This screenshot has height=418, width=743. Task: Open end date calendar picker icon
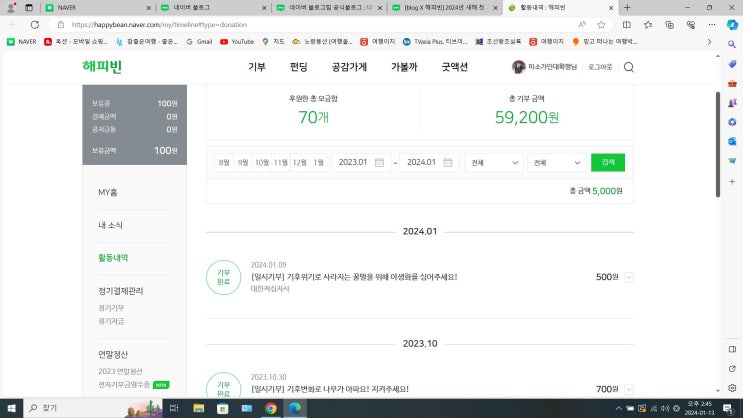[448, 163]
